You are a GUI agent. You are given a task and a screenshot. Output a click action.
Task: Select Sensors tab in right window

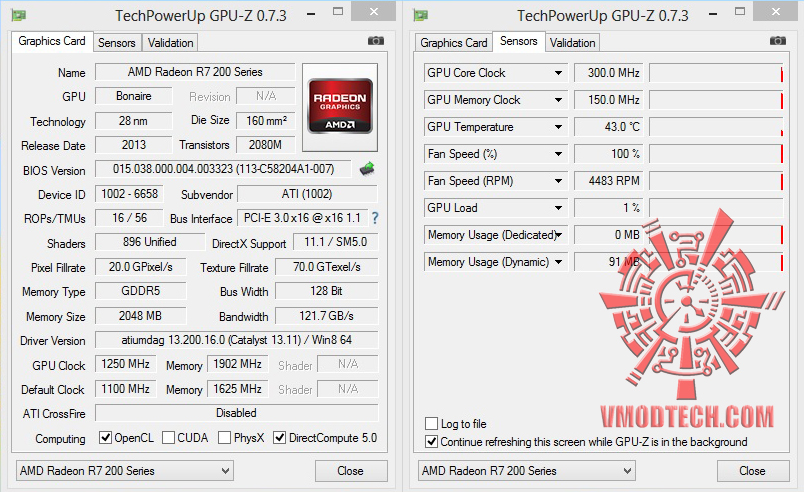(x=518, y=41)
